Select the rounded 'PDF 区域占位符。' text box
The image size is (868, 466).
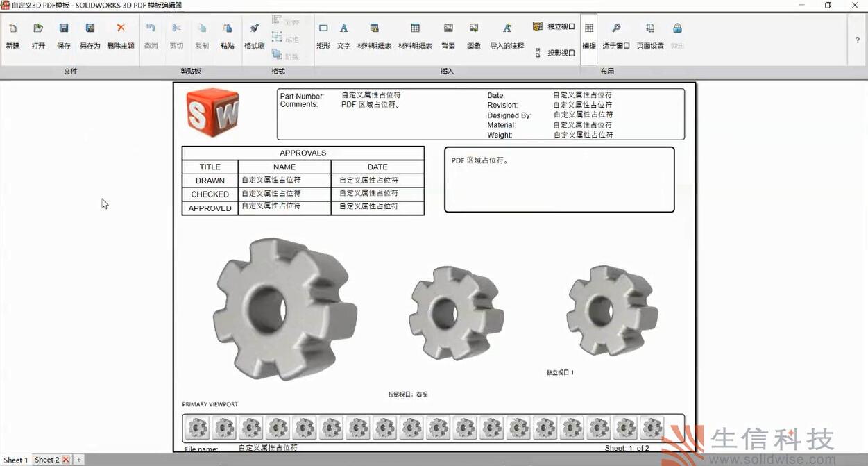[x=559, y=179]
